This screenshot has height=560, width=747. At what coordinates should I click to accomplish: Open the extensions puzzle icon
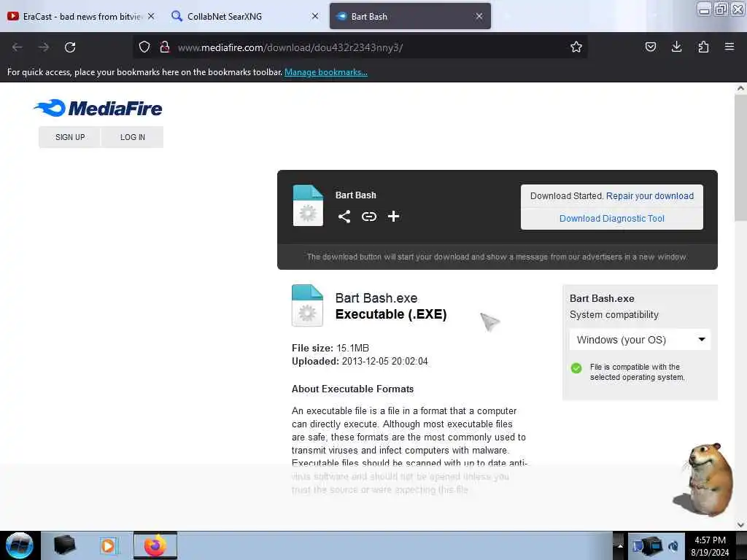click(x=703, y=47)
